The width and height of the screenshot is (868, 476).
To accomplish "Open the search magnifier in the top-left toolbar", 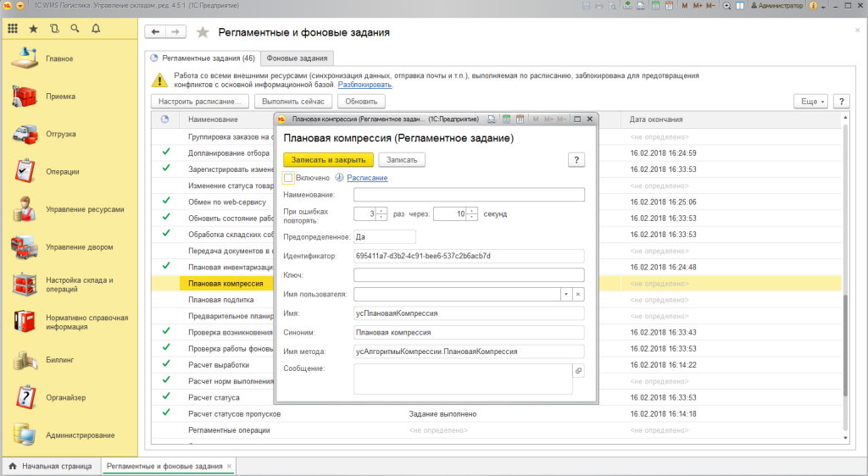I will click(x=75, y=29).
